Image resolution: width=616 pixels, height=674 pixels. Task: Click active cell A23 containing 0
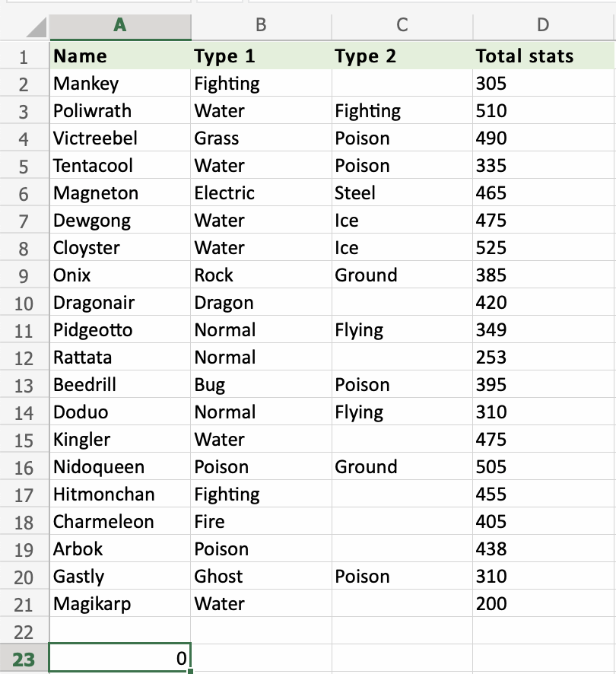119,659
